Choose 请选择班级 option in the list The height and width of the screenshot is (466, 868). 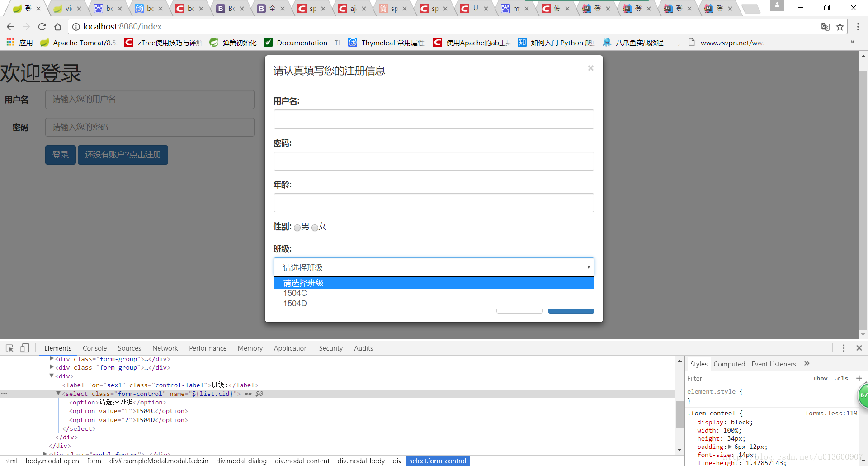[434, 283]
